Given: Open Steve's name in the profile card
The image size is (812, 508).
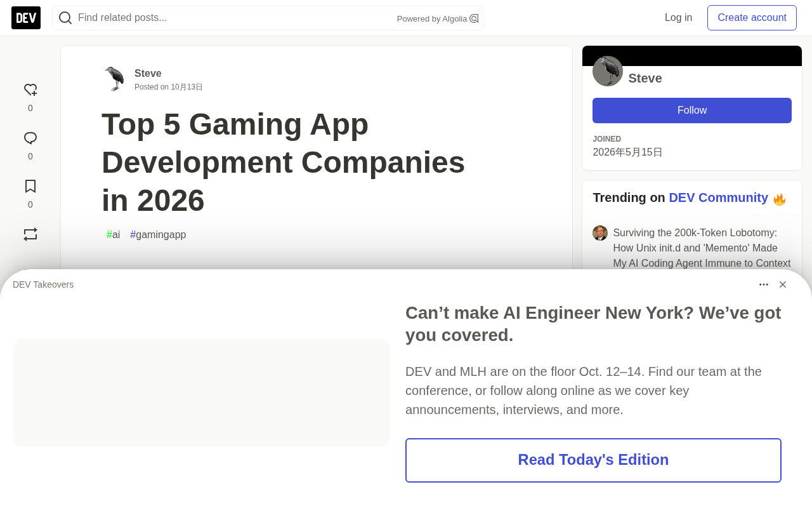Looking at the screenshot, I should click(x=645, y=78).
